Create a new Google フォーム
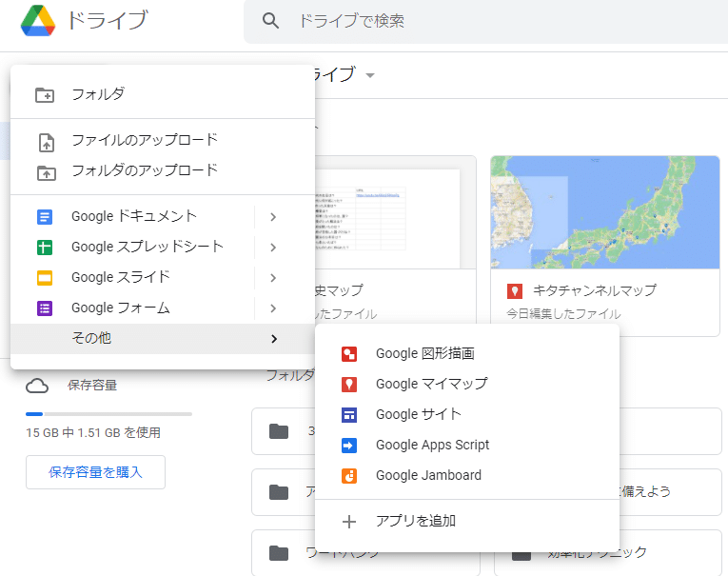This screenshot has width=728, height=576. (120, 308)
